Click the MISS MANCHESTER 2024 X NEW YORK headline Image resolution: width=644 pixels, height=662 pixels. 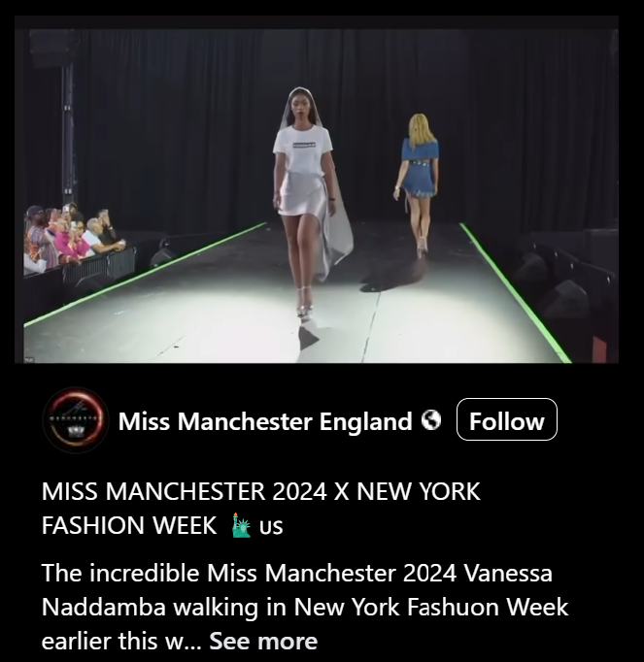coord(260,491)
